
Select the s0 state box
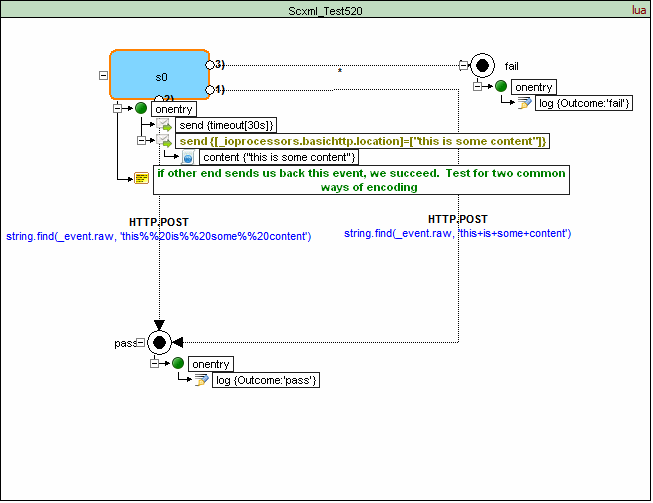coord(158,75)
